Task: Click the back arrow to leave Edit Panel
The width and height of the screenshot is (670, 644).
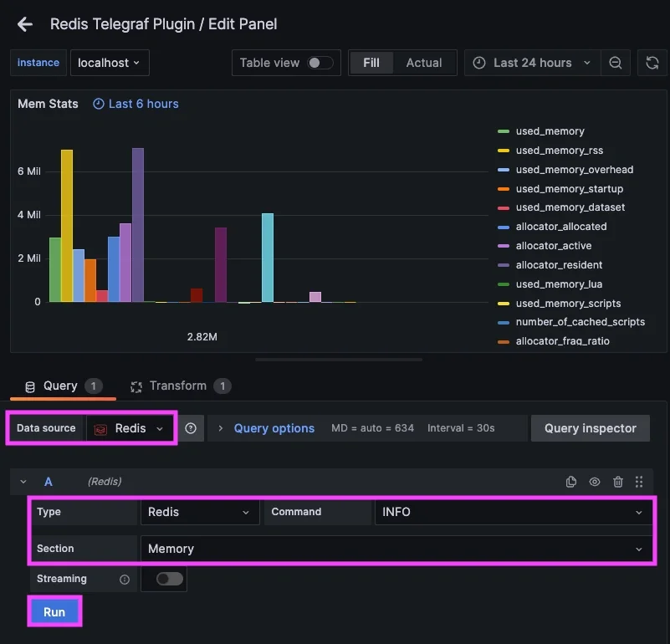Action: [25, 24]
